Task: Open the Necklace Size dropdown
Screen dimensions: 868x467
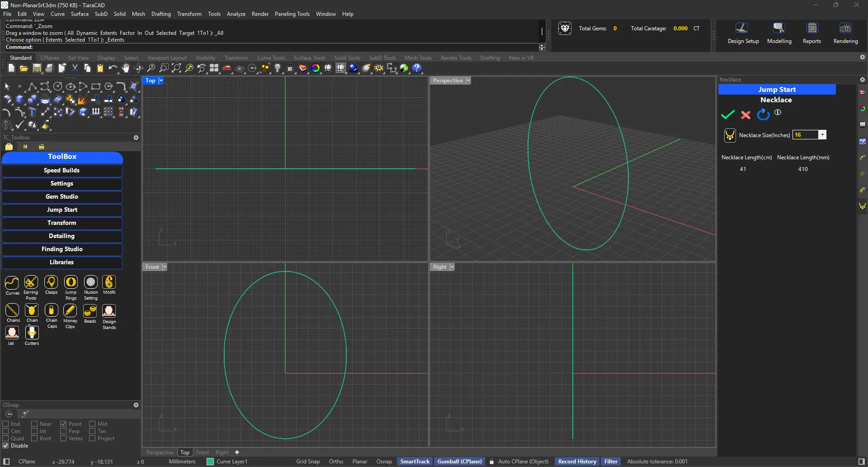Action: [822, 135]
